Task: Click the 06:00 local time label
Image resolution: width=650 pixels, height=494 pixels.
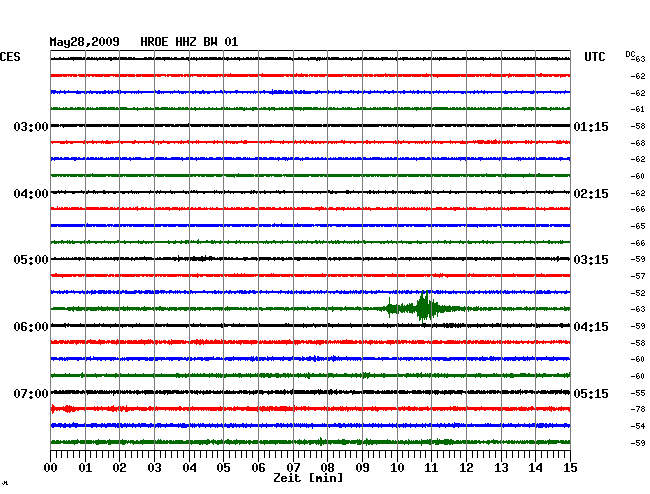Action: 31,327
